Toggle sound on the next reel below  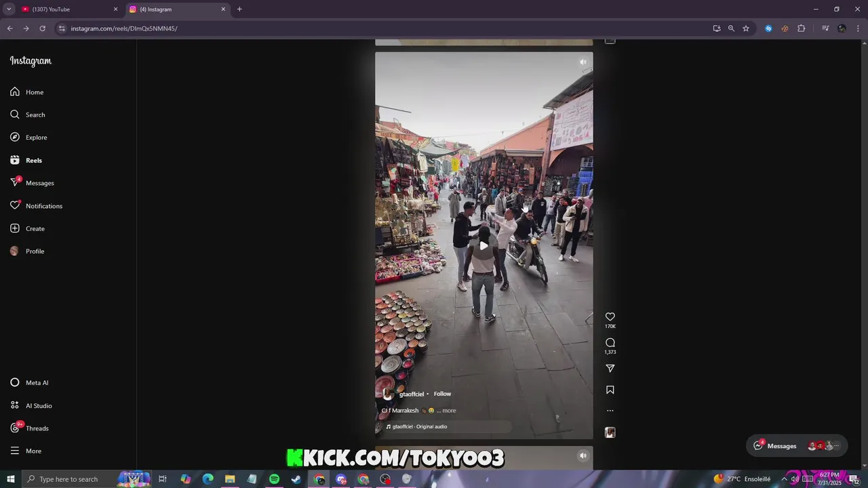click(583, 455)
